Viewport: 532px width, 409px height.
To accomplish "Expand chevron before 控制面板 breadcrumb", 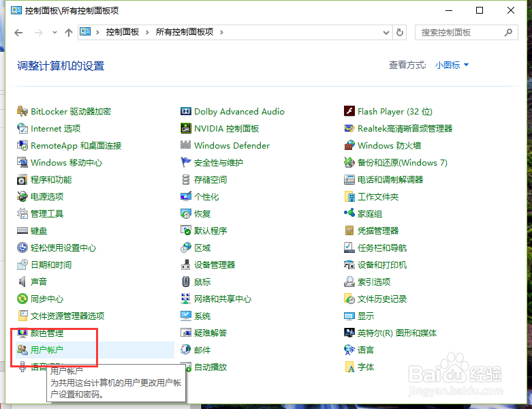I will coord(97,32).
